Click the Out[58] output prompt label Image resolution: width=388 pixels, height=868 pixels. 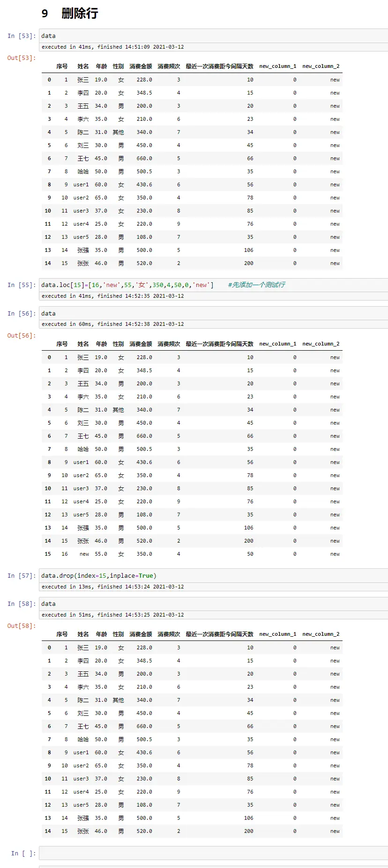(21, 626)
